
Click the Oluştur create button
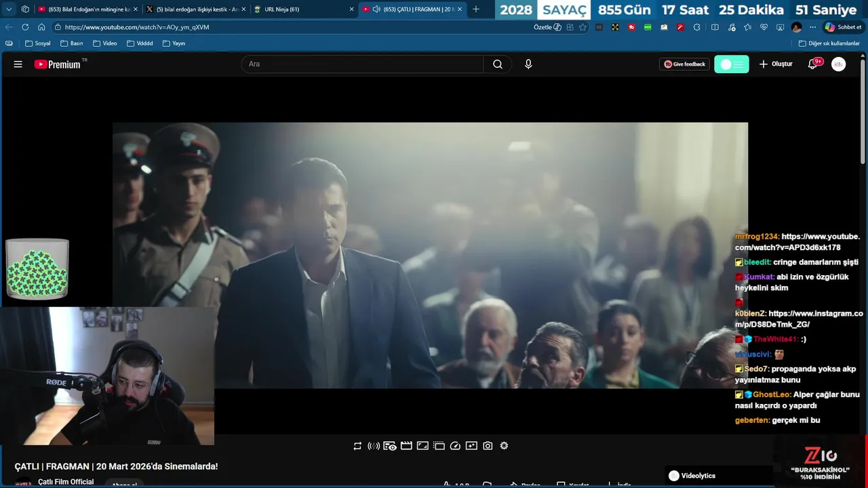(776, 64)
